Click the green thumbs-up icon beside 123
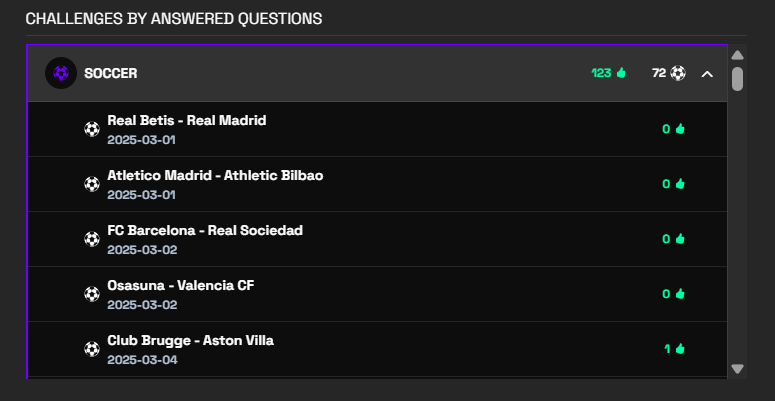Screen dimensions: 775x401 point(621,73)
